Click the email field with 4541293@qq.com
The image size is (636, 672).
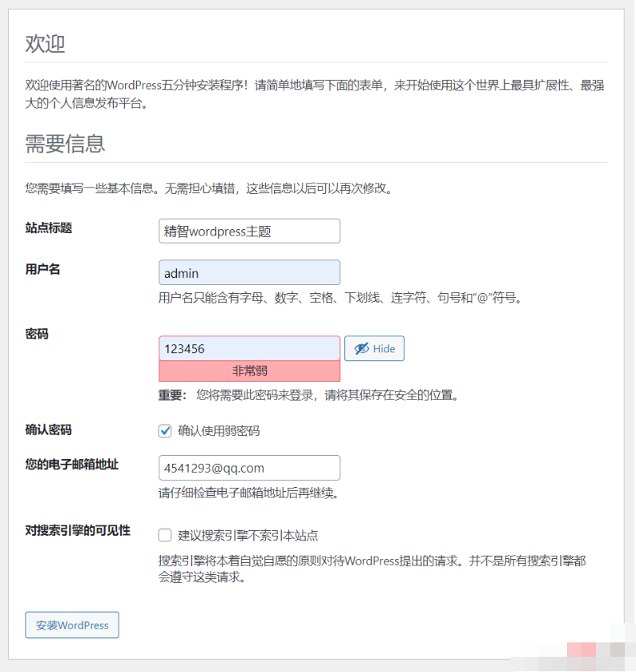pos(249,468)
